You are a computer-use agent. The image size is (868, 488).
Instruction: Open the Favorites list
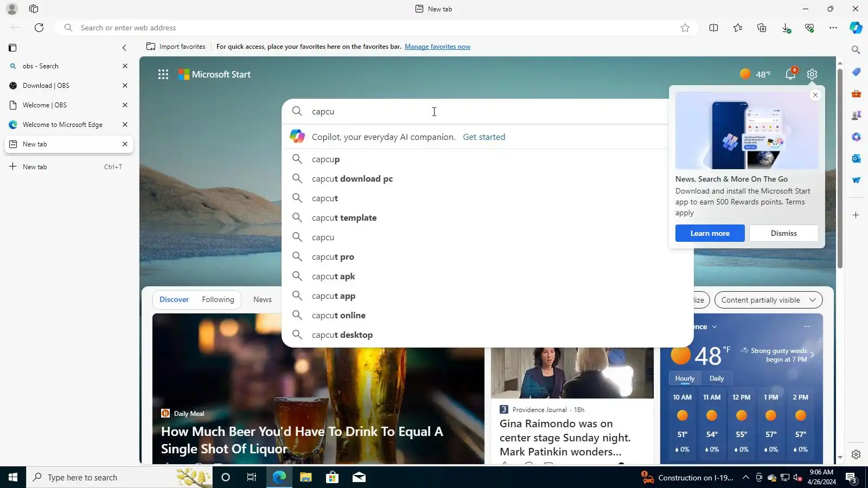[x=738, y=28]
